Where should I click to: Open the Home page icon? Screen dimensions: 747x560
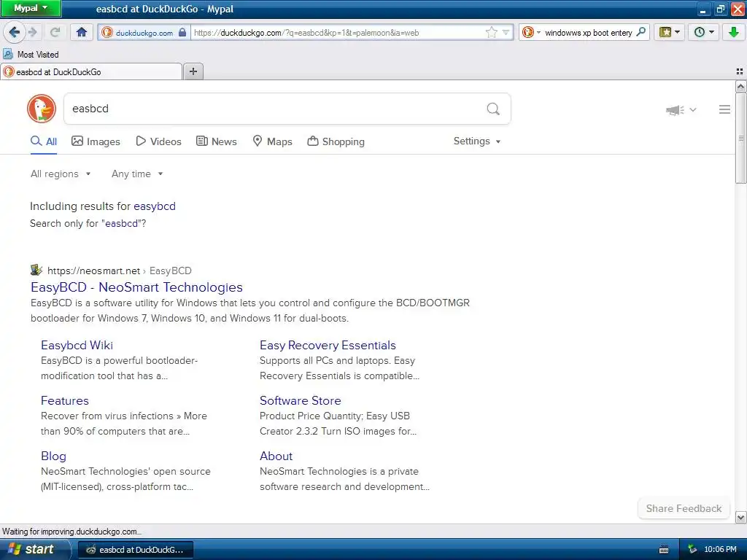coord(82,32)
